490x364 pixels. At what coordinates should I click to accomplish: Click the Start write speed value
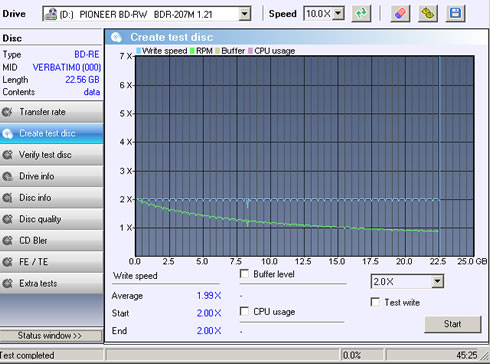[209, 313]
